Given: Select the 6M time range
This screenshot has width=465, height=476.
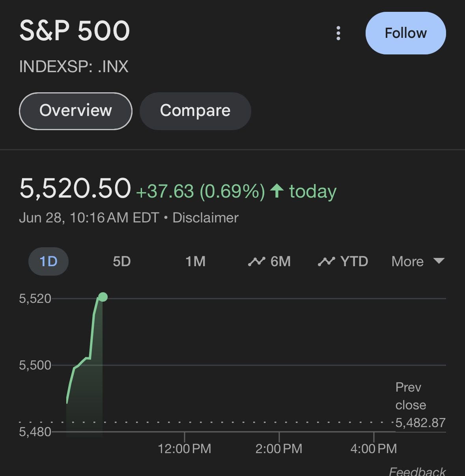Looking at the screenshot, I should pos(280,261).
